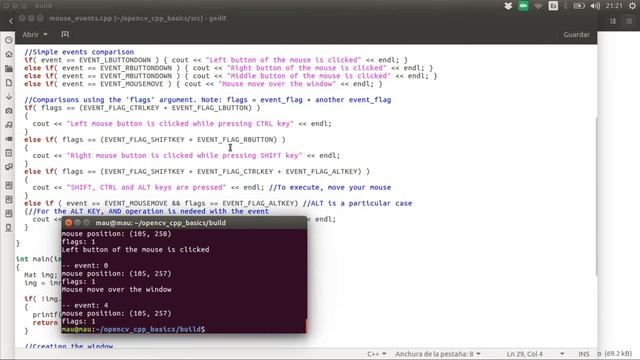640x360 pixels.
Task: Click the 'SHIFT, CTRL and ALT keys are pressed' string
Action: pos(146,187)
